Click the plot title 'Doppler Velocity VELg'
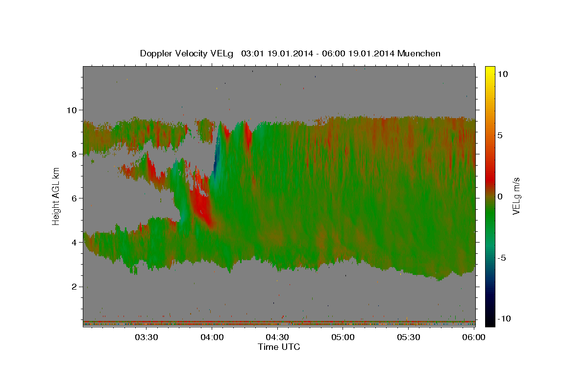The width and height of the screenshot is (588, 392). pos(188,53)
